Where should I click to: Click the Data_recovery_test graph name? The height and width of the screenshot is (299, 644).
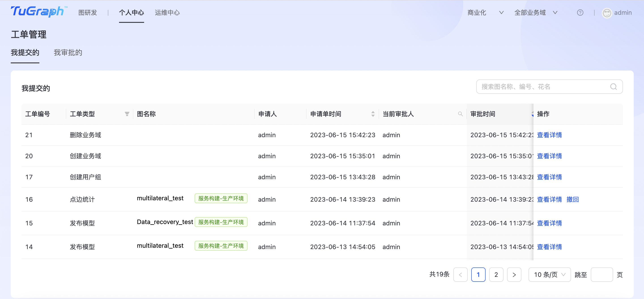(x=165, y=222)
